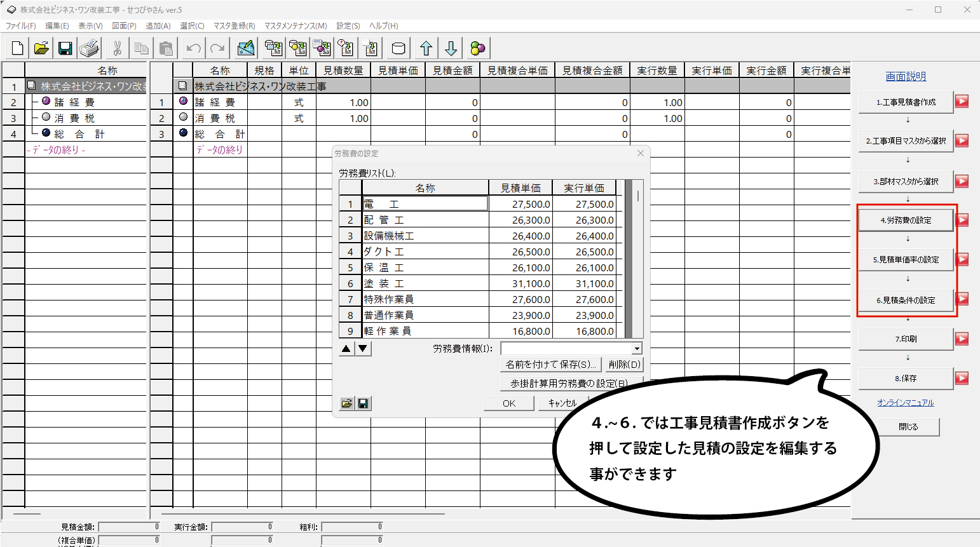Viewport: 980px width, 547px height.
Task: Open the 設定(S) menu
Action: [348, 26]
